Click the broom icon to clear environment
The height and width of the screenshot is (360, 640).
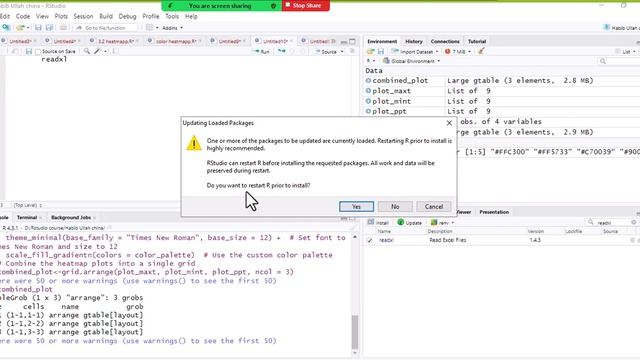481,51
